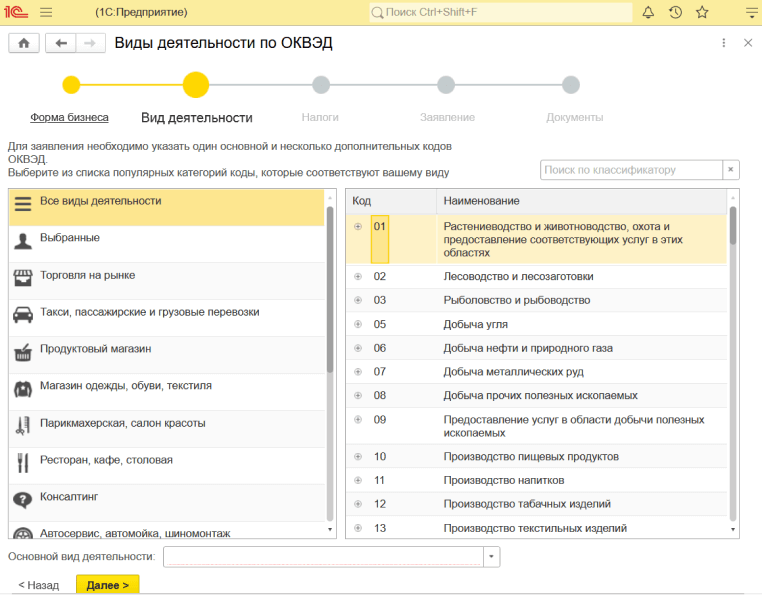
Task: Select 'Все виды деятельности' list item
Action: tap(100, 202)
